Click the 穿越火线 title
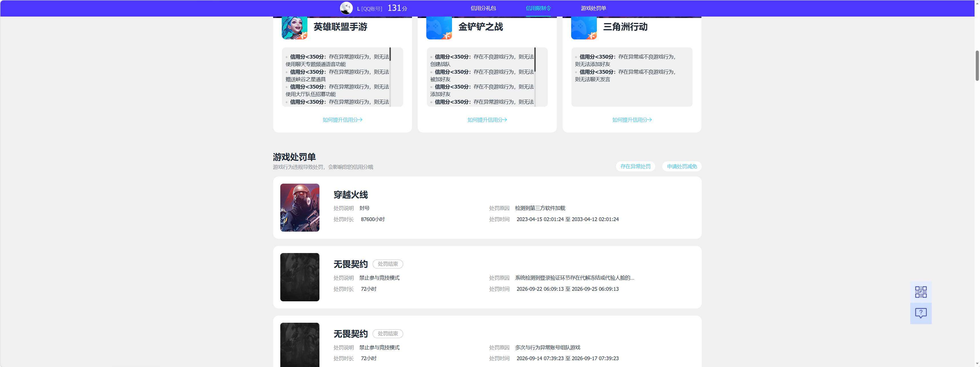 pyautogui.click(x=351, y=195)
